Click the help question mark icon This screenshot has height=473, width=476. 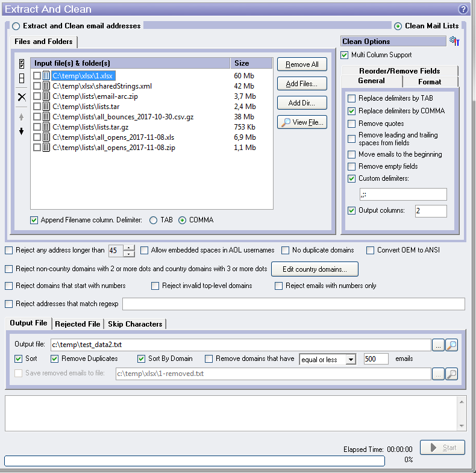click(463, 9)
